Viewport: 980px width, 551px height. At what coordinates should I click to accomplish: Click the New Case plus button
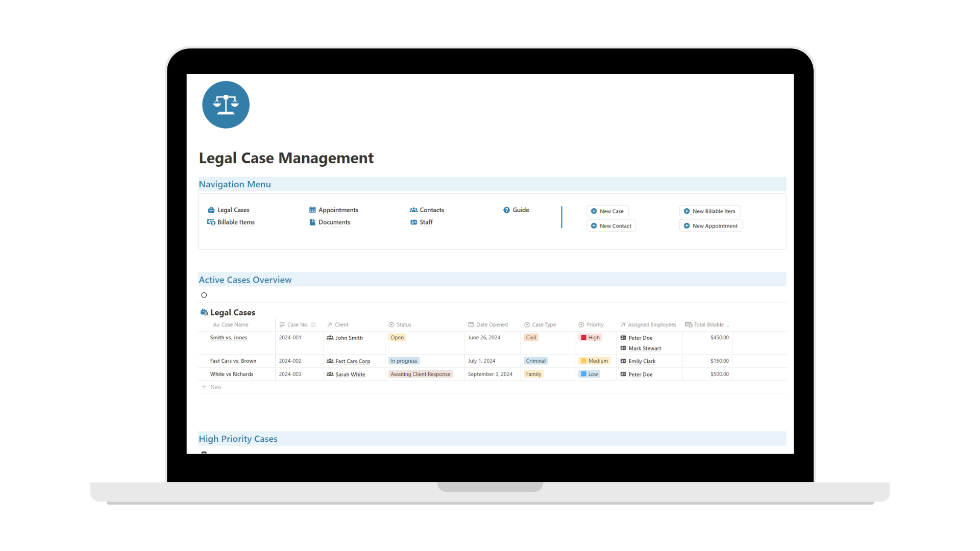(595, 211)
